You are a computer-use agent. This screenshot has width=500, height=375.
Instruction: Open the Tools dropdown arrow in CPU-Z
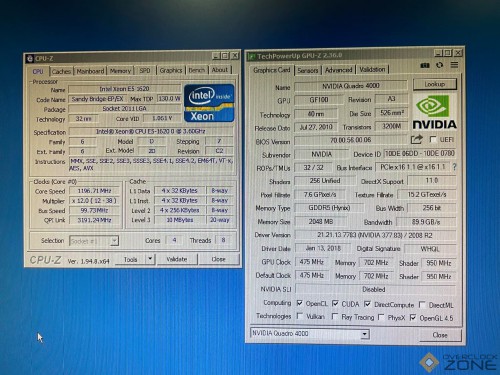150,259
